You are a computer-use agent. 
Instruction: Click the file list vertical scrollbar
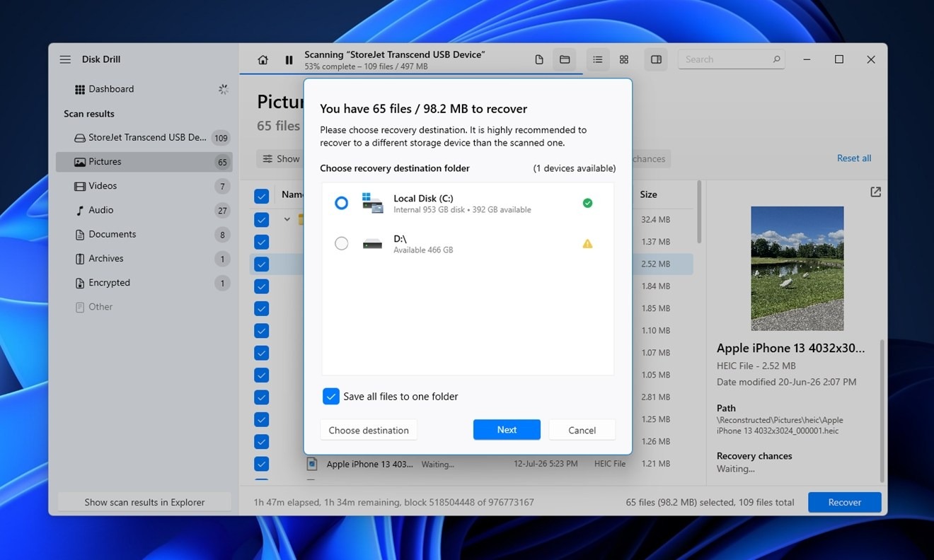click(x=699, y=212)
